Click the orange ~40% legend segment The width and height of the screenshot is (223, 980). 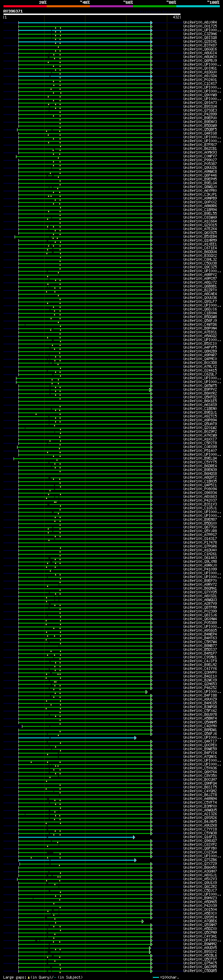click(68, 6)
